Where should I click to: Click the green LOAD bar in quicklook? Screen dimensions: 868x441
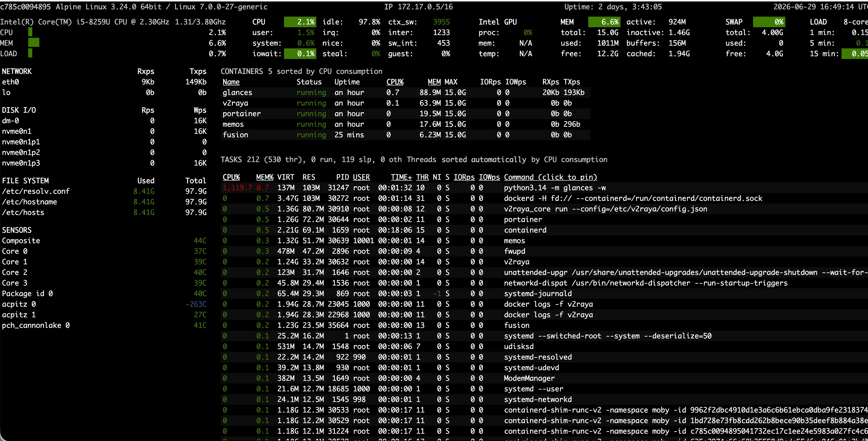tap(30, 54)
